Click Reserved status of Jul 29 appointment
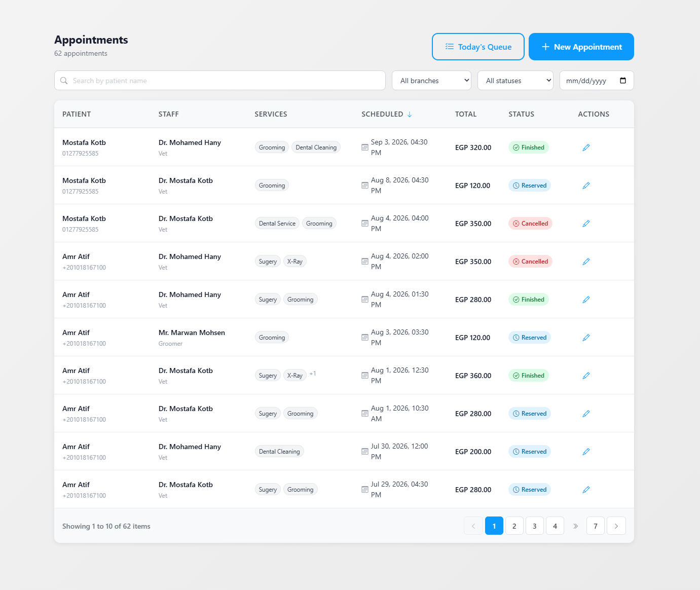The height and width of the screenshot is (590, 700). pos(530,490)
